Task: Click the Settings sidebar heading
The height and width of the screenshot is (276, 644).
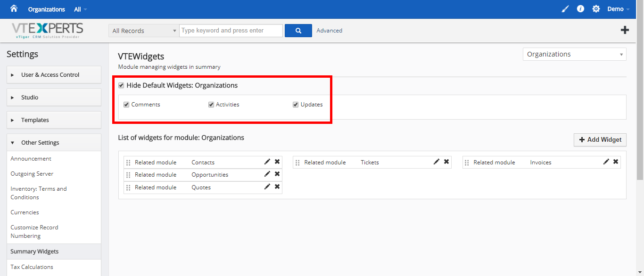Action: (x=22, y=54)
